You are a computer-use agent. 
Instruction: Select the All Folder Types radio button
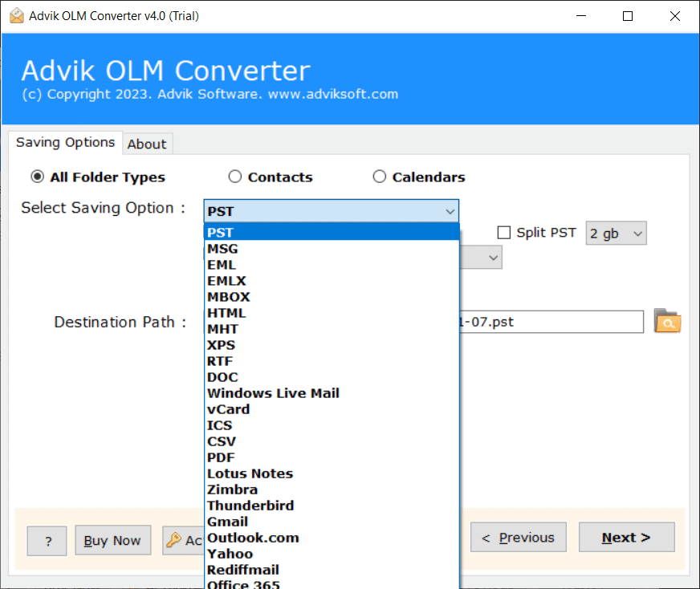pos(37,177)
